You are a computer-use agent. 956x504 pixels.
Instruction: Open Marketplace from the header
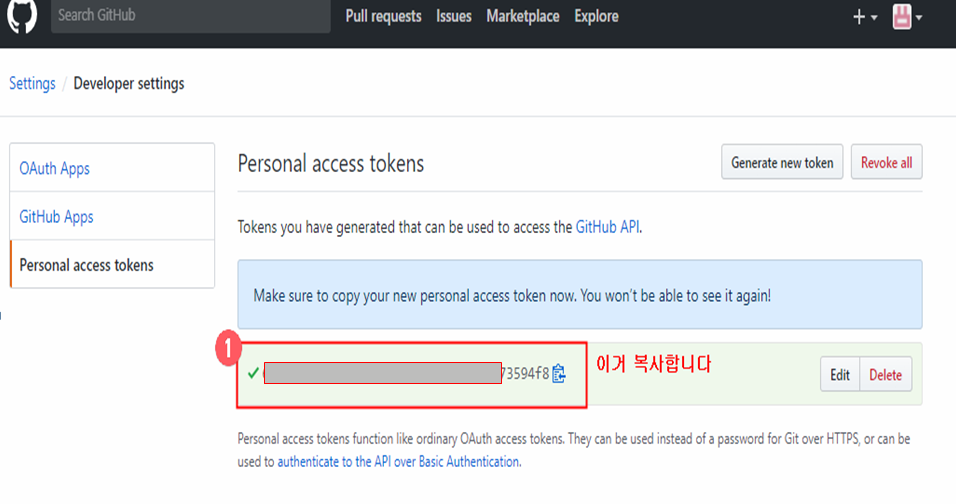pos(523,16)
